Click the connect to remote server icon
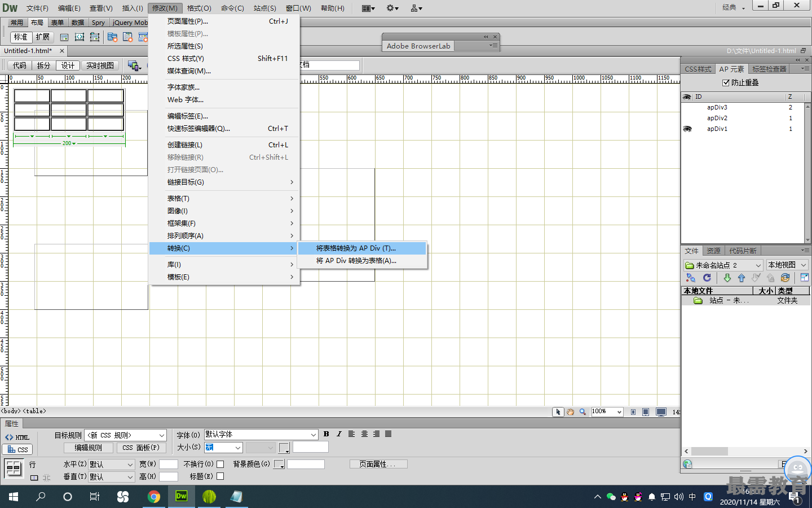This screenshot has height=508, width=812. click(691, 278)
